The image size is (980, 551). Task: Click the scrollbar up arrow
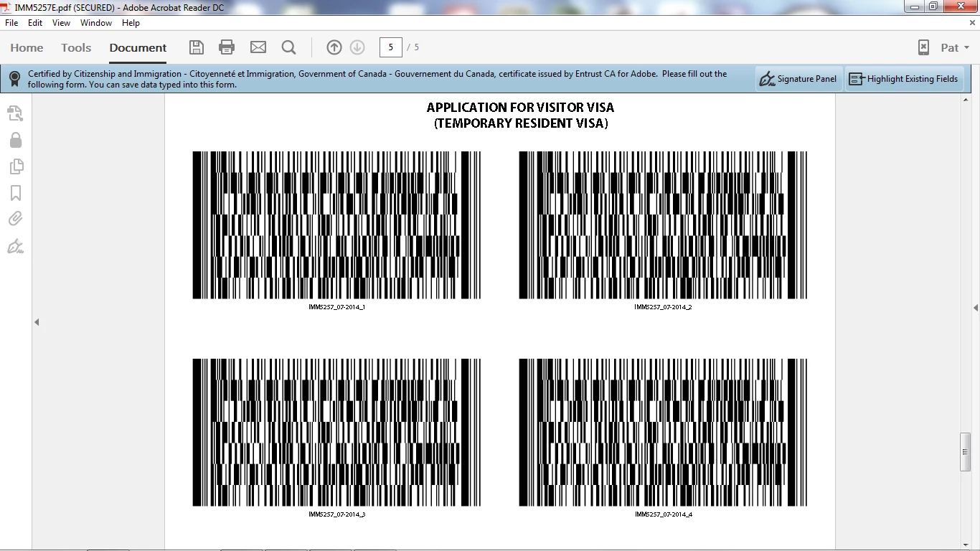click(x=966, y=100)
